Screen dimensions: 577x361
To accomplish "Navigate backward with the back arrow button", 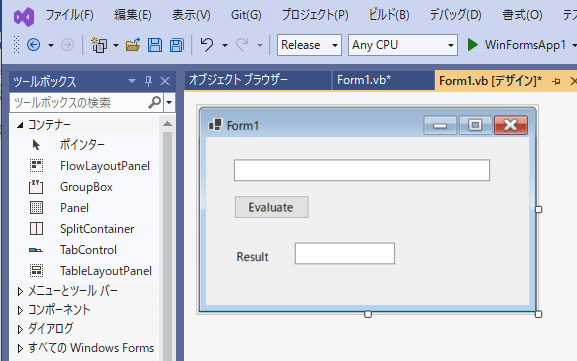I will coord(33,45).
